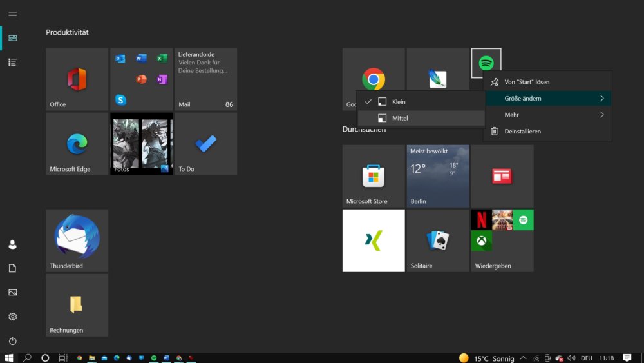This screenshot has height=363, width=644.
Task: Click the 'Produktivität' group heading
Action: [67, 32]
